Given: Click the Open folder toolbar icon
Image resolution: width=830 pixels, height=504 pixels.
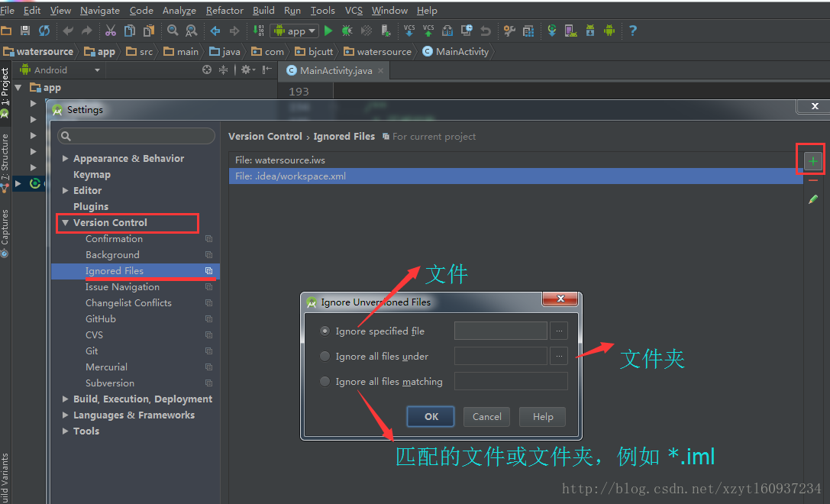Looking at the screenshot, I should [x=6, y=31].
